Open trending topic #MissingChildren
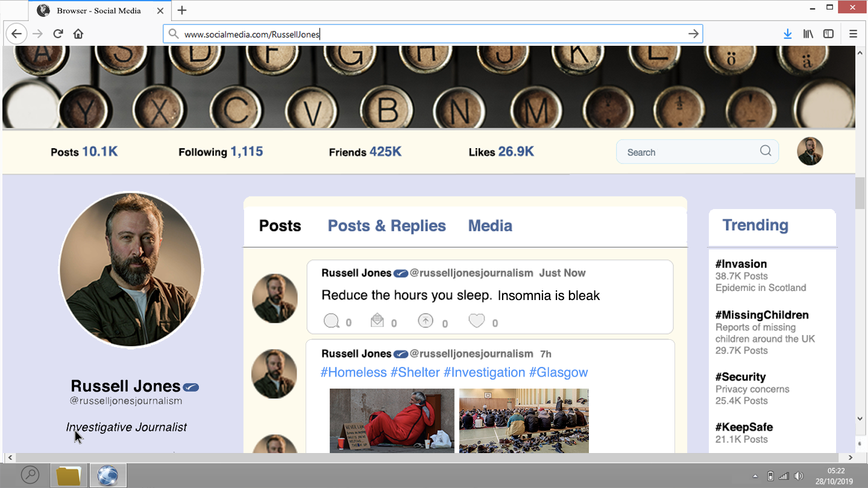The width and height of the screenshot is (868, 488). 762,315
